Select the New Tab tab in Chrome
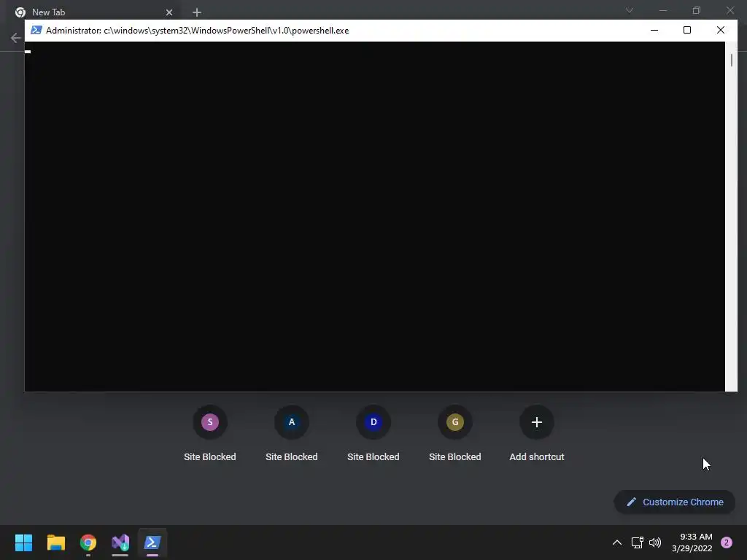 click(93, 12)
